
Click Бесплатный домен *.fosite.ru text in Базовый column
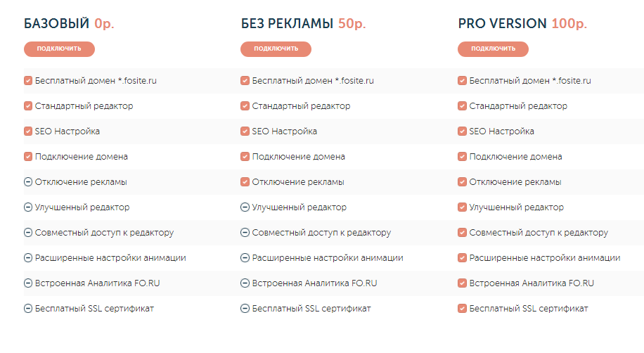pyautogui.click(x=96, y=81)
